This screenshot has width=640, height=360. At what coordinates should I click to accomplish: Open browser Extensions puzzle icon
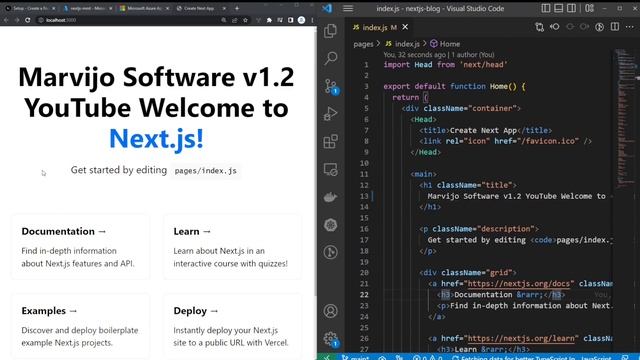(x=269, y=20)
